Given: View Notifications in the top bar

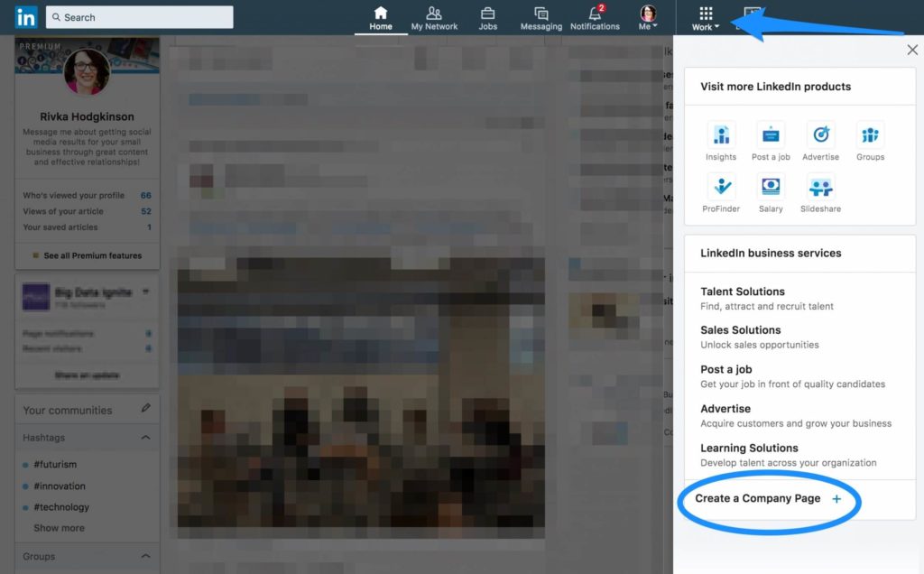Looking at the screenshot, I should click(596, 18).
